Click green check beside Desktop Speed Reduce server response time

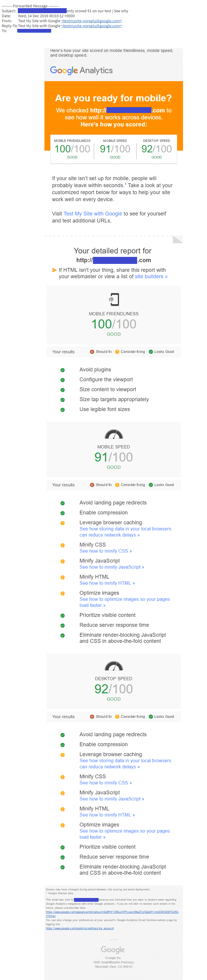(x=63, y=857)
